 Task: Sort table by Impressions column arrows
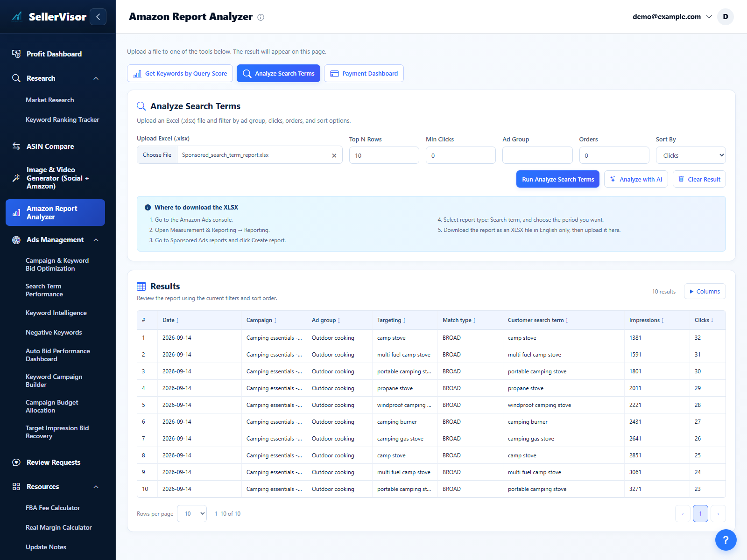pyautogui.click(x=662, y=321)
